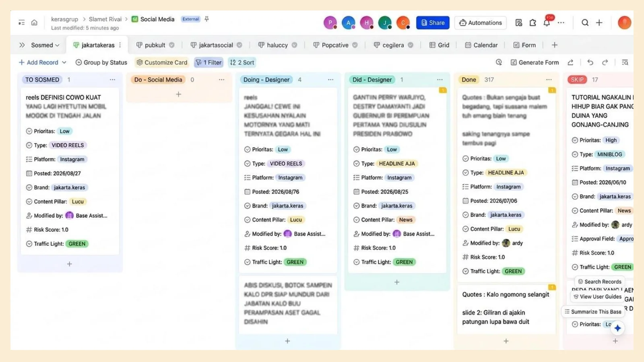Open Do - Social Media column options ellipsis
This screenshot has width=644, height=362.
[221, 80]
